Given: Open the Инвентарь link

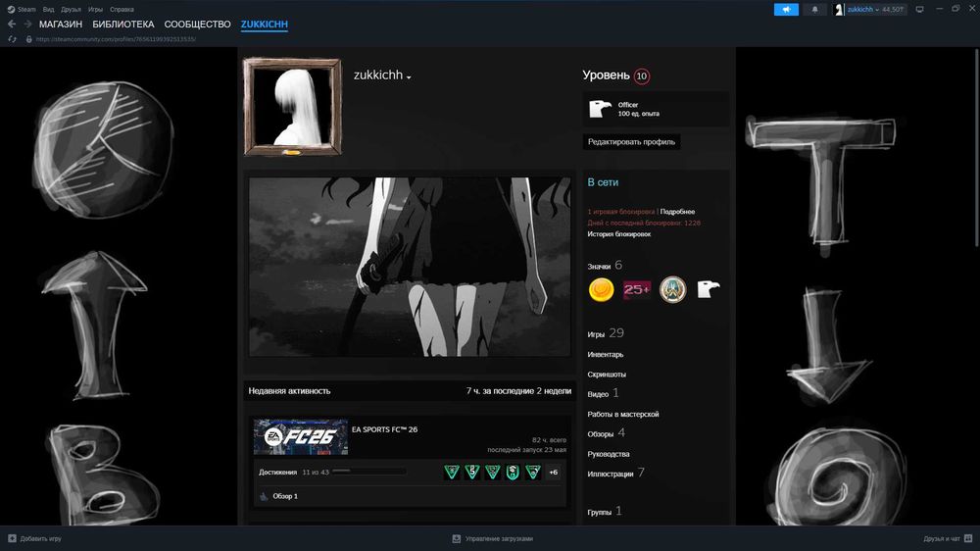Looking at the screenshot, I should [x=605, y=355].
